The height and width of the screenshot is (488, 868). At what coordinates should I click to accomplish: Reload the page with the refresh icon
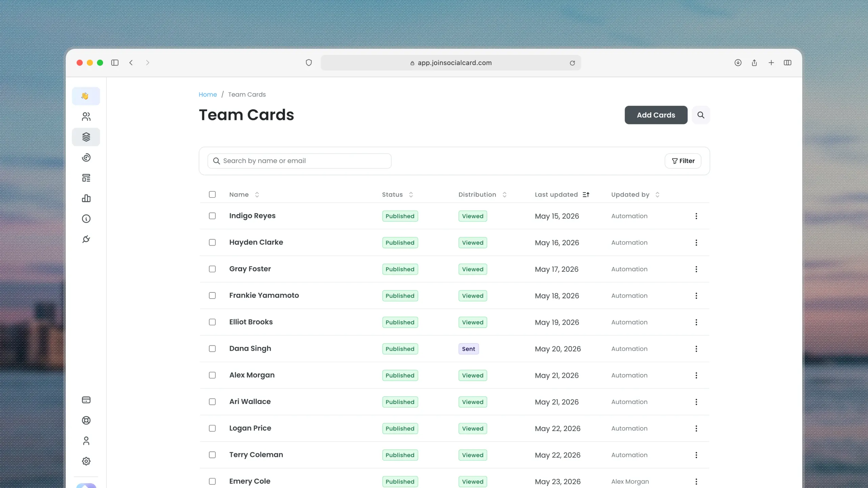point(572,63)
